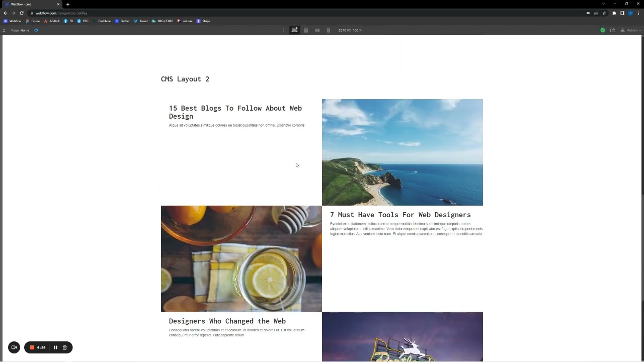Viewport: 644px width, 362px height.
Task: Go forward in browser history
Action: 14,13
